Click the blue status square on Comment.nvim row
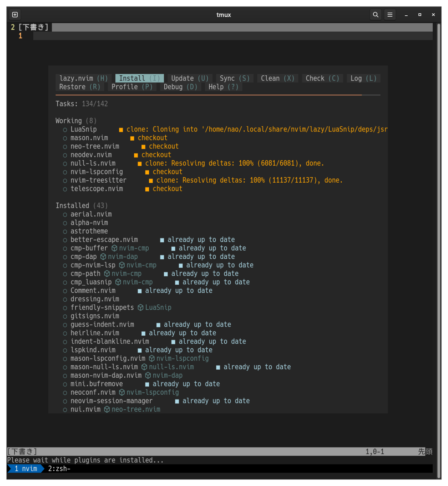 click(x=140, y=291)
